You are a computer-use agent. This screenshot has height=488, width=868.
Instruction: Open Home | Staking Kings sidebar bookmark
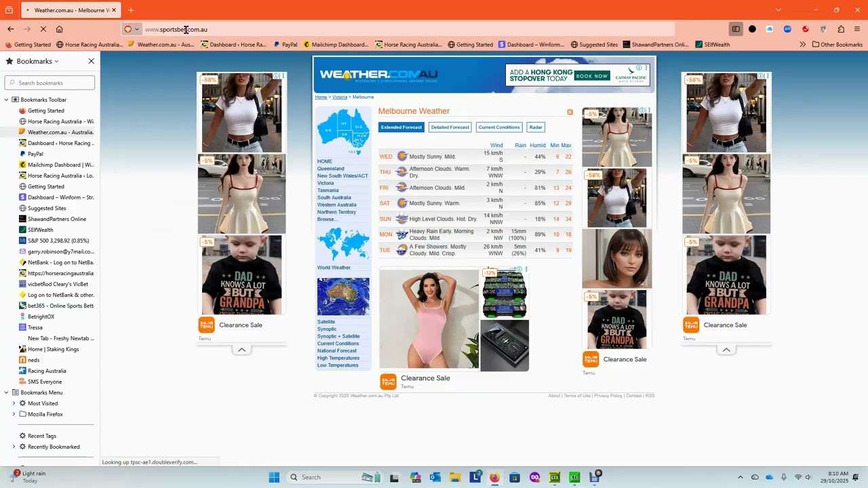tap(49, 349)
